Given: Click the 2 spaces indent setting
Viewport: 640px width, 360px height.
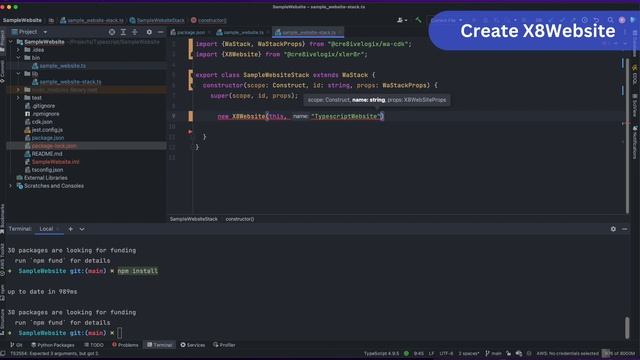Looking at the screenshot, I should pos(469,353).
